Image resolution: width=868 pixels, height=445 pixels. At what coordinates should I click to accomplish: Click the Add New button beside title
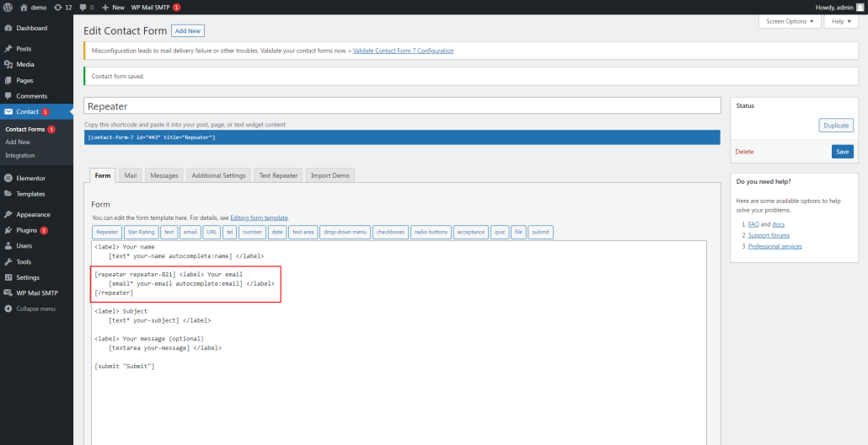coord(188,31)
